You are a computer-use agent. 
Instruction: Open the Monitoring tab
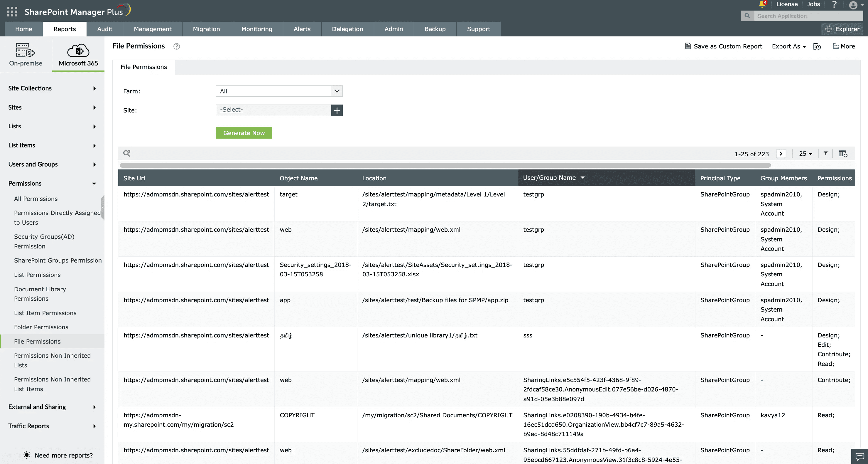coord(257,29)
